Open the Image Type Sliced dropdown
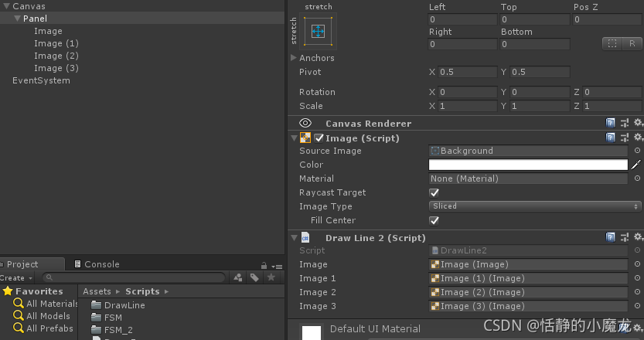The width and height of the screenshot is (644, 340). coord(535,206)
